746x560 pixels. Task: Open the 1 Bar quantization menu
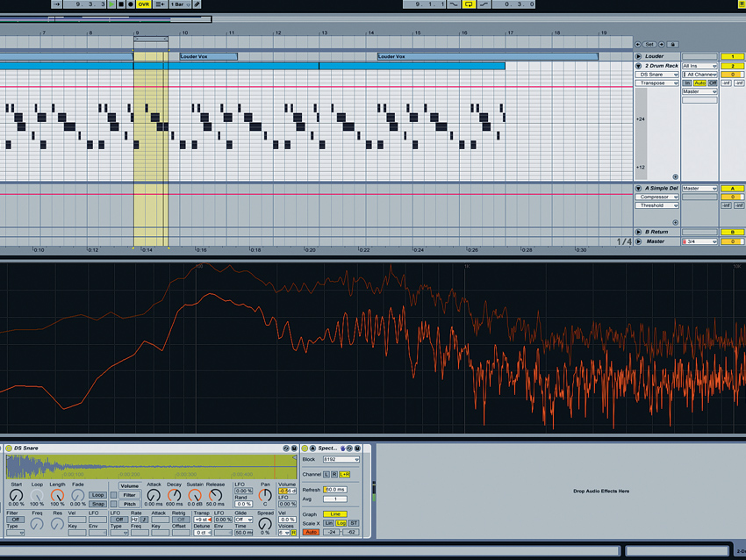tap(181, 4)
